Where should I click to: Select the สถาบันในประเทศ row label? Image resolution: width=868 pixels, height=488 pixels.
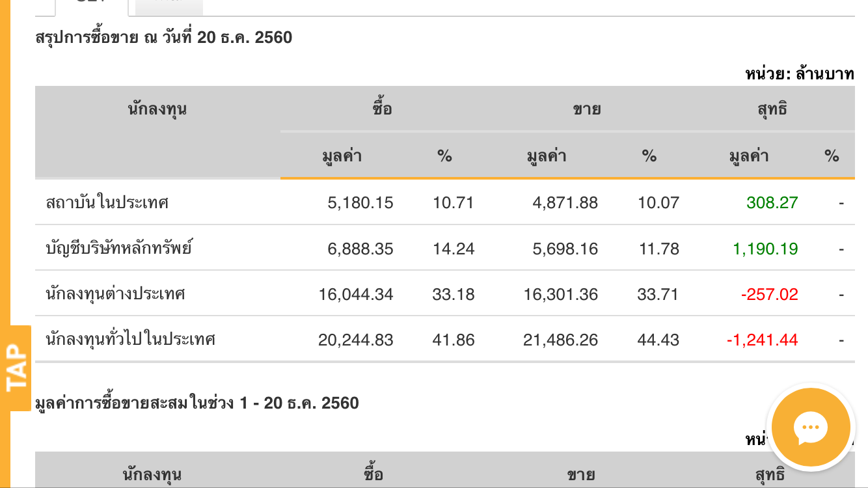(x=107, y=202)
